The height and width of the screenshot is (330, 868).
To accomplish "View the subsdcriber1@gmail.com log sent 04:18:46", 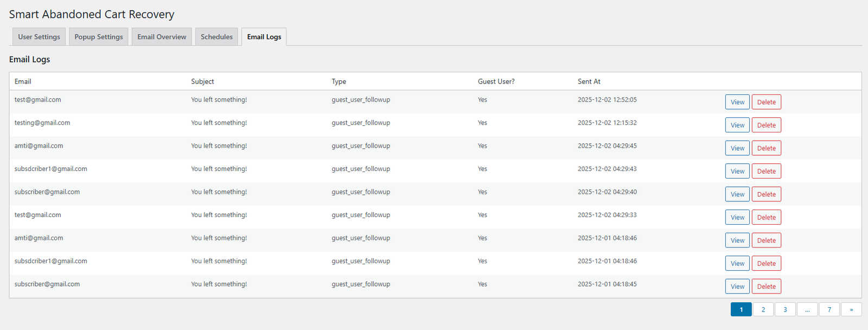I will [737, 264].
